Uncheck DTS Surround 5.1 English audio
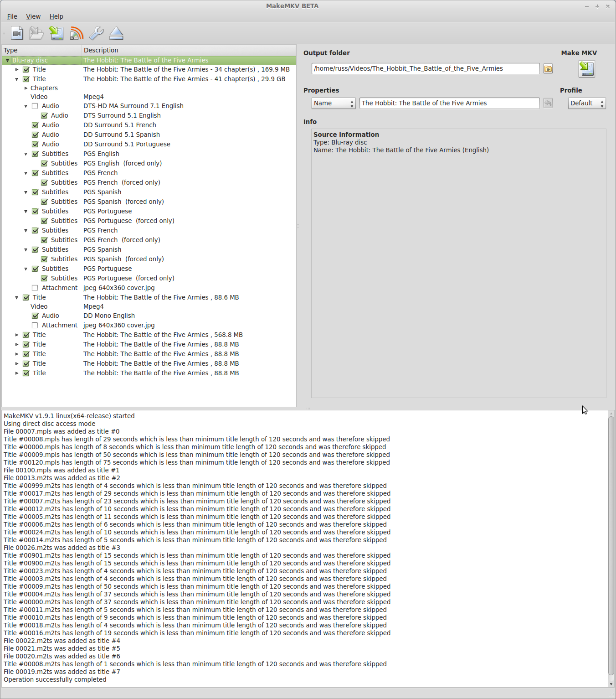The image size is (616, 699). pos(44,116)
